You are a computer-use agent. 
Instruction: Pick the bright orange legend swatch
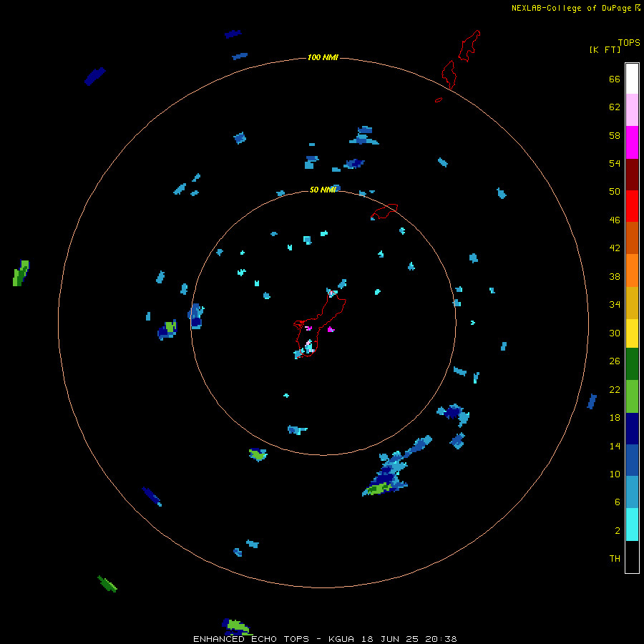click(x=632, y=270)
